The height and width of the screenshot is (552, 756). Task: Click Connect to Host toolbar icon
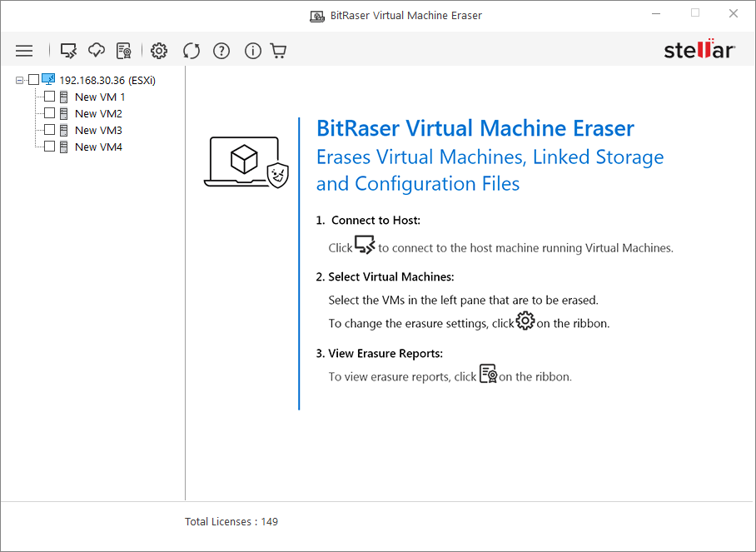68,51
